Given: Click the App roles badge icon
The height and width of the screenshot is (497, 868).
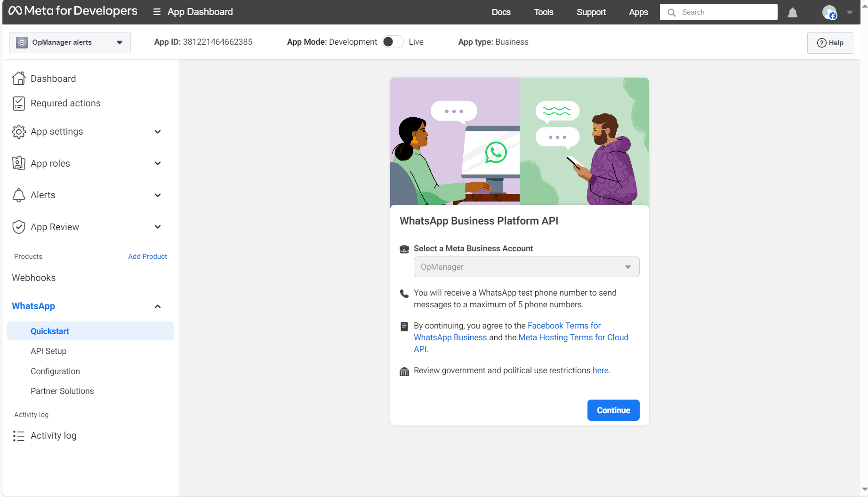Looking at the screenshot, I should coord(19,163).
